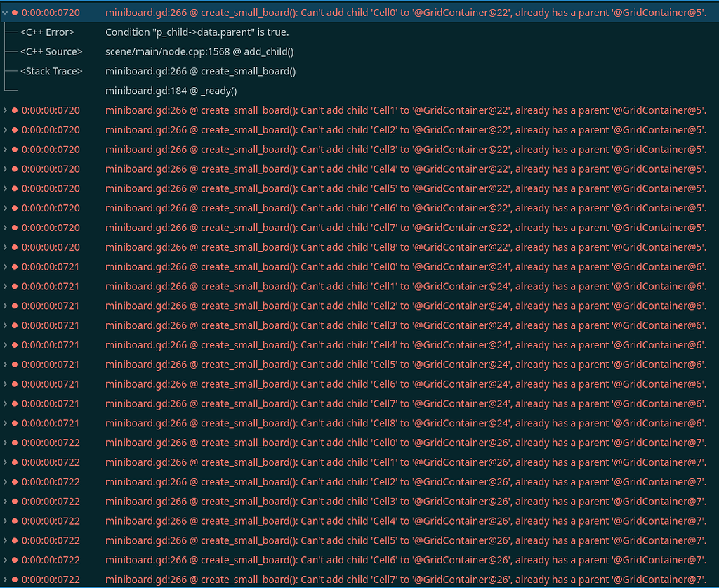This screenshot has height=588, width=719.
Task: Click the red error dot on the expanded first error
Action: 15,12
